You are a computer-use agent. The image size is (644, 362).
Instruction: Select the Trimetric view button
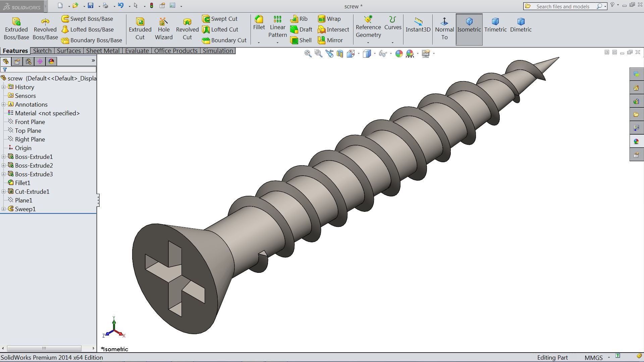coord(495,28)
